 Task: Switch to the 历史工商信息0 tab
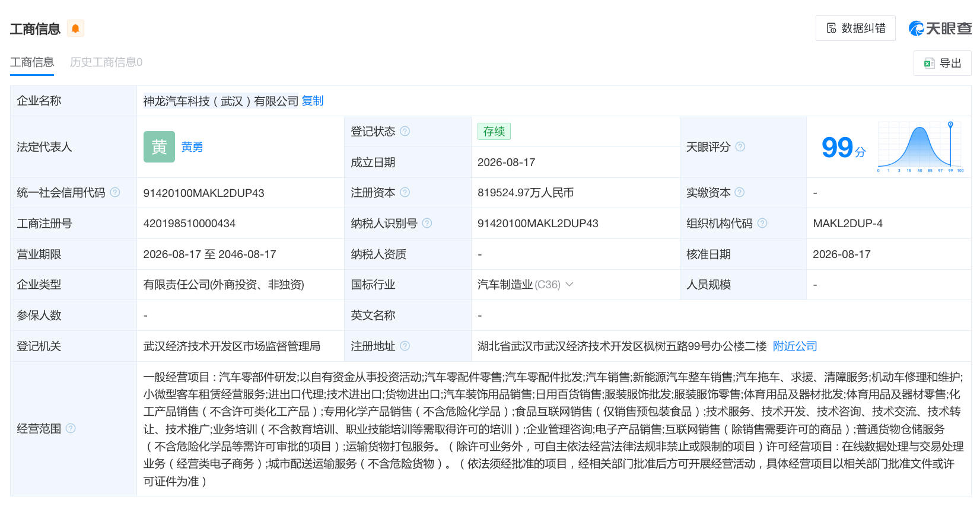pyautogui.click(x=106, y=62)
